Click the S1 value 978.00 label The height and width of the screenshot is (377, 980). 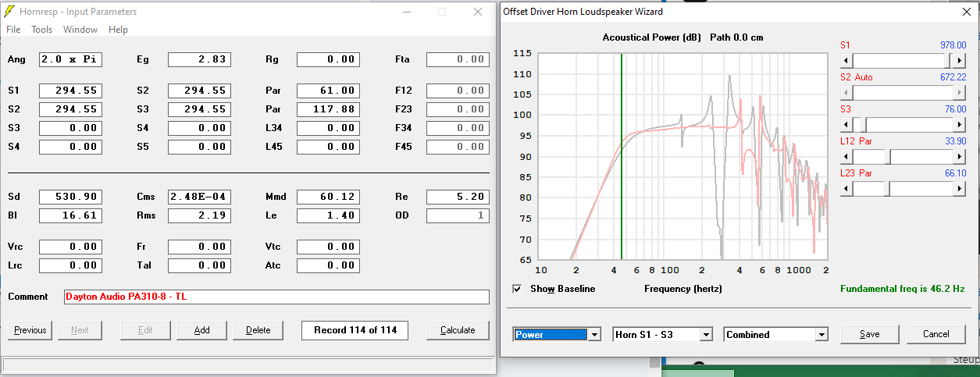pyautogui.click(x=953, y=45)
